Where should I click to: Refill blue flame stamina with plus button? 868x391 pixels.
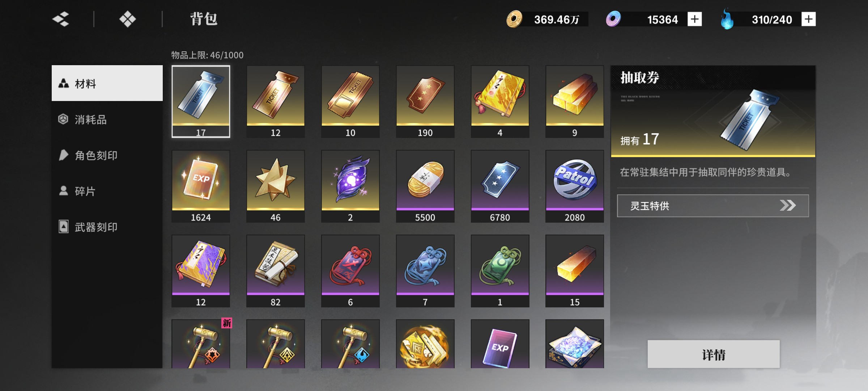809,19
